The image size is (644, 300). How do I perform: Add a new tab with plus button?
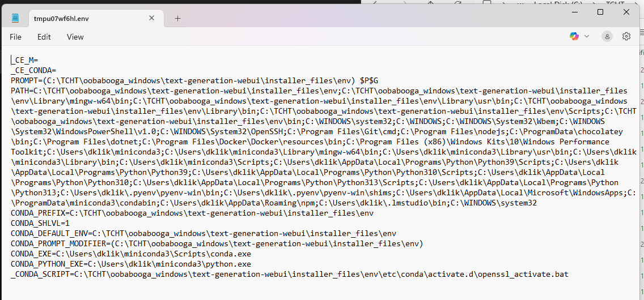(177, 19)
